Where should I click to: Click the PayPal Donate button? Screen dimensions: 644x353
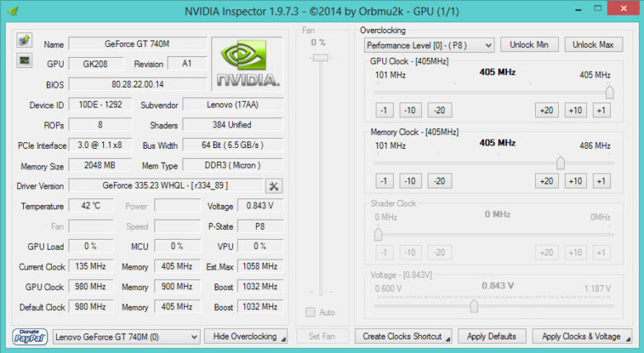(x=30, y=336)
